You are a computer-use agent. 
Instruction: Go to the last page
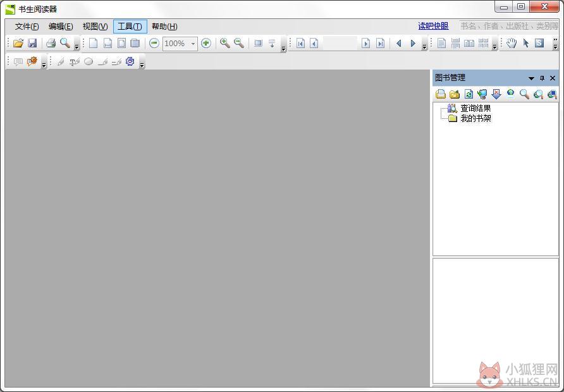(380, 44)
